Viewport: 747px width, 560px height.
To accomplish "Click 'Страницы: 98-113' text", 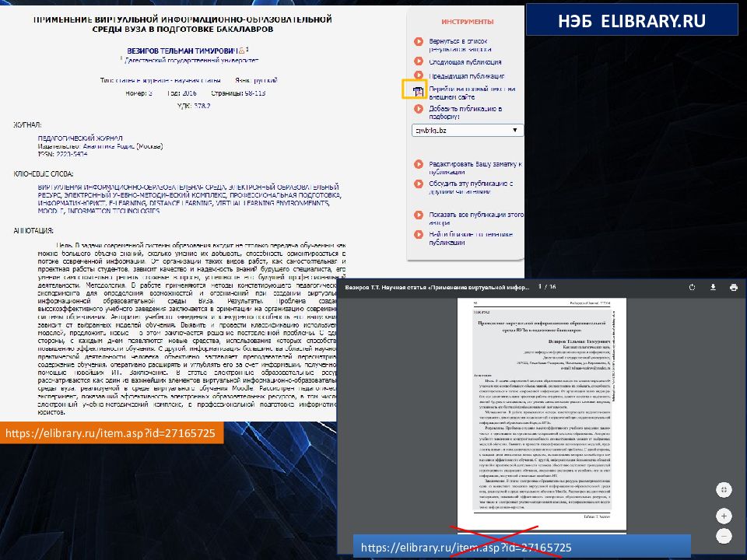I will coord(238,93).
